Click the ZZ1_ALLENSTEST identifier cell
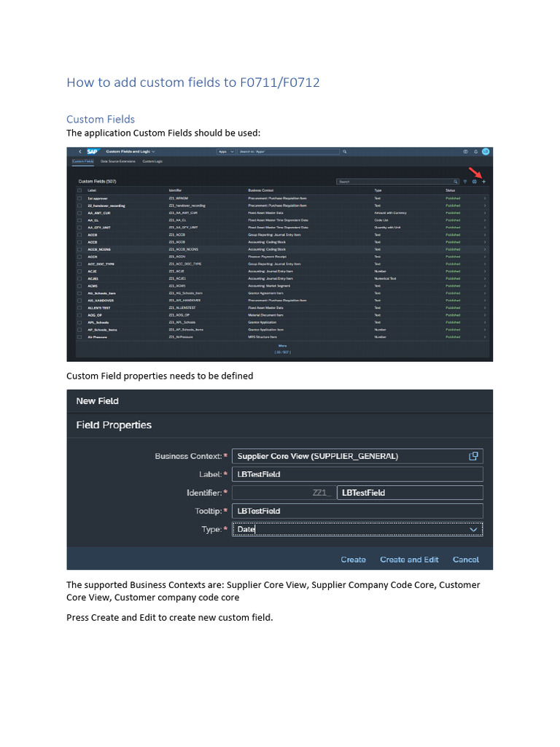The height and width of the screenshot is (747, 560). click(182, 308)
